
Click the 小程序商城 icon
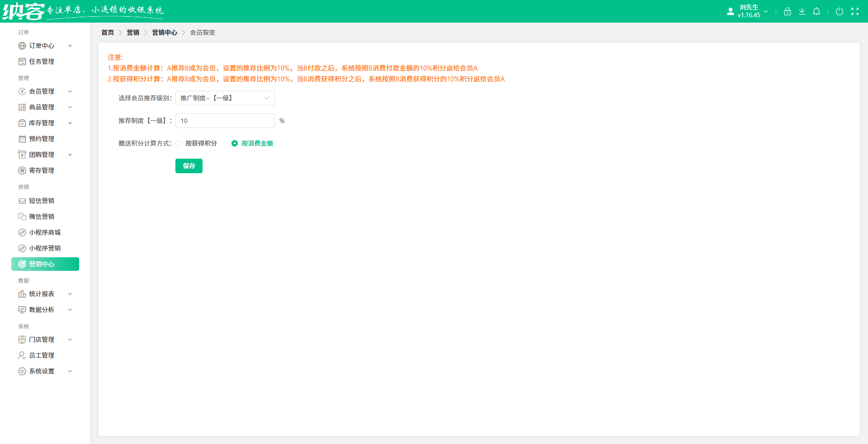click(x=22, y=232)
